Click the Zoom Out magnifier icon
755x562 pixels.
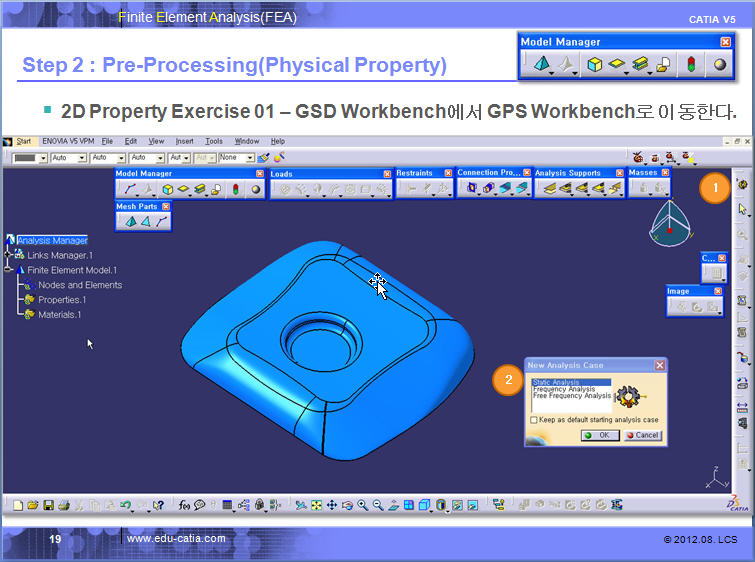378,505
